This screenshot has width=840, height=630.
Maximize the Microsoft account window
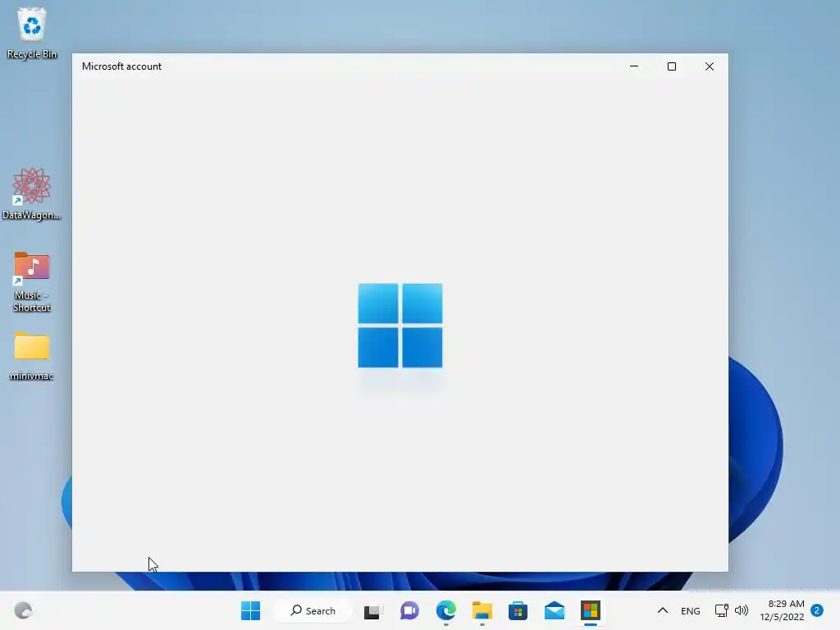click(x=672, y=66)
